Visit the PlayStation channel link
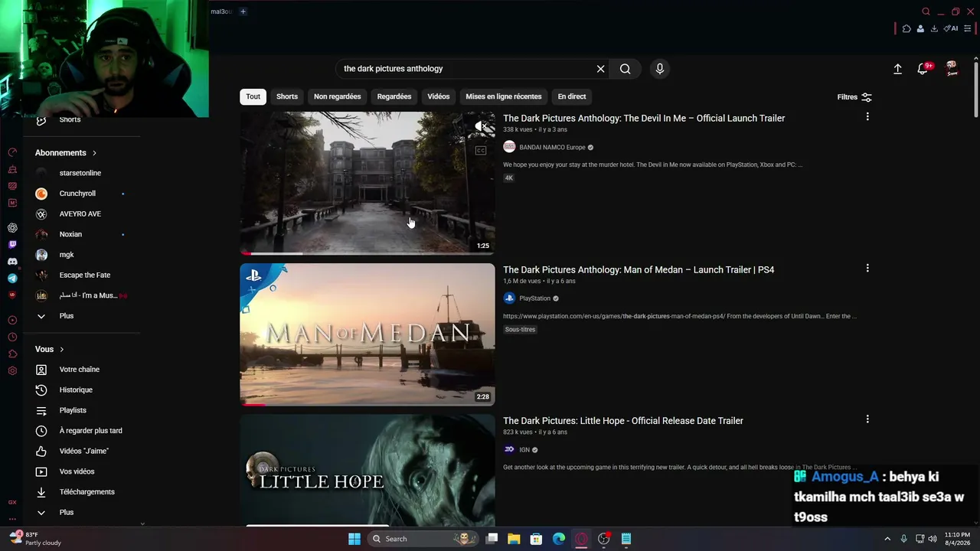Image resolution: width=980 pixels, height=551 pixels. click(x=534, y=298)
